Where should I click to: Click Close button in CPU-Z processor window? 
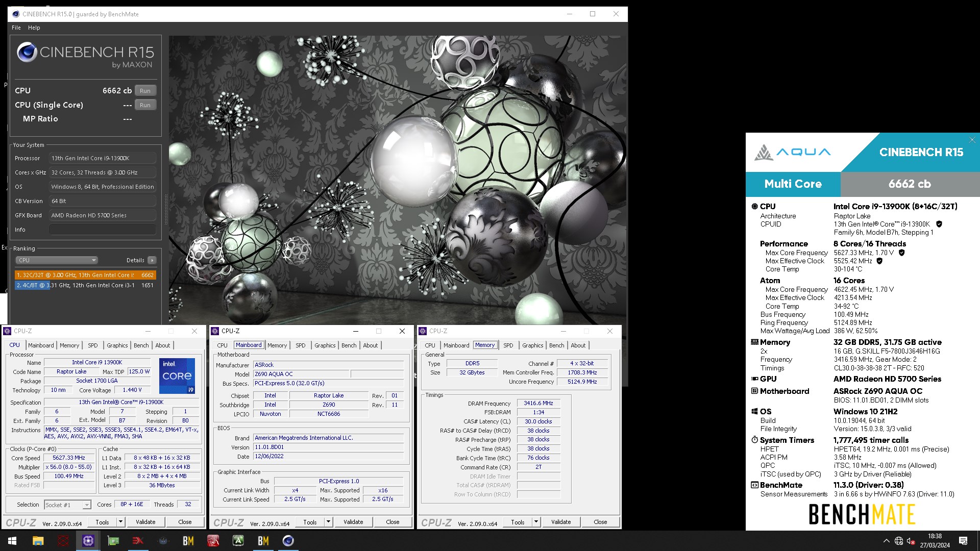(185, 522)
